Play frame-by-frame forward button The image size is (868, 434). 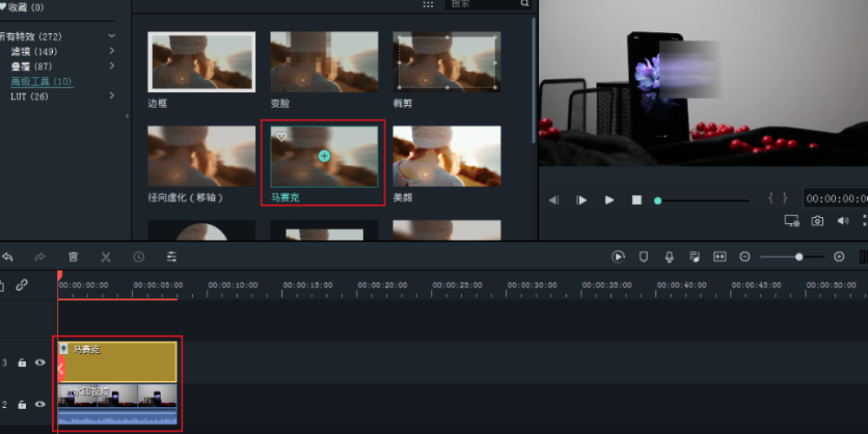pos(582,201)
